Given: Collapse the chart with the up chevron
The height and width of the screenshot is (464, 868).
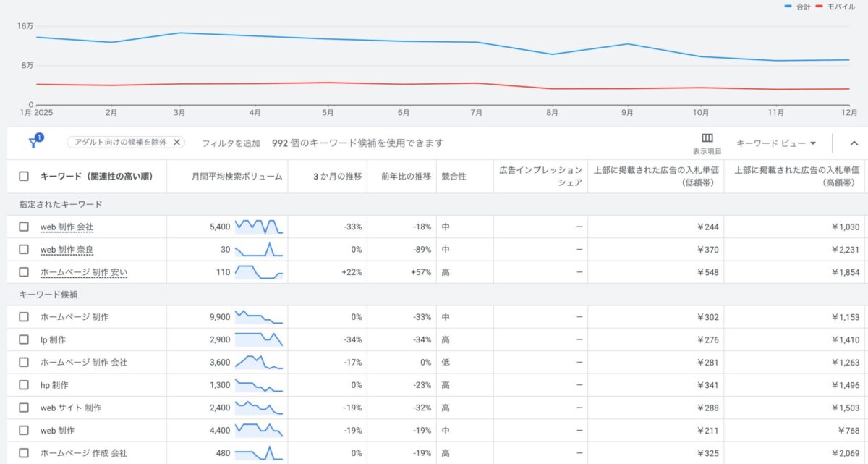Looking at the screenshot, I should point(854,143).
